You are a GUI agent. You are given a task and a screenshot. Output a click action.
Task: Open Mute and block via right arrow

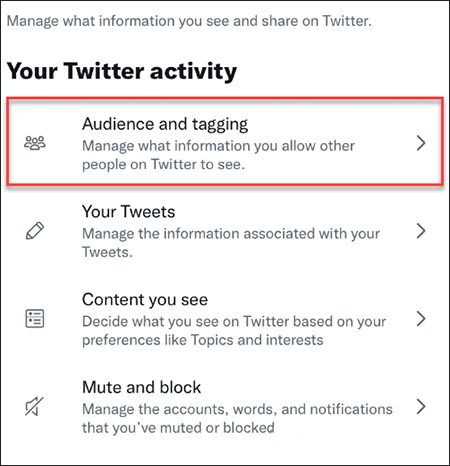point(421,406)
